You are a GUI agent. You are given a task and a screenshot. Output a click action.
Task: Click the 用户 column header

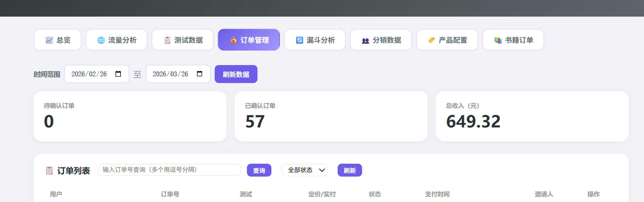click(56, 194)
